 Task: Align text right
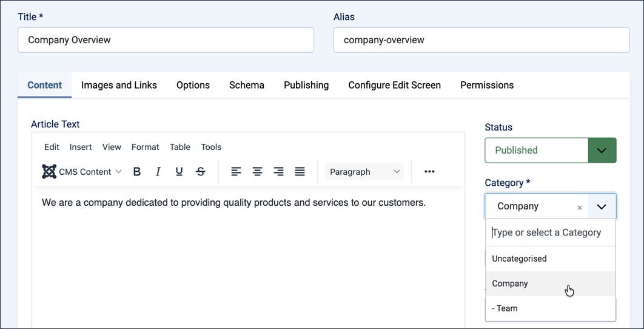(279, 172)
